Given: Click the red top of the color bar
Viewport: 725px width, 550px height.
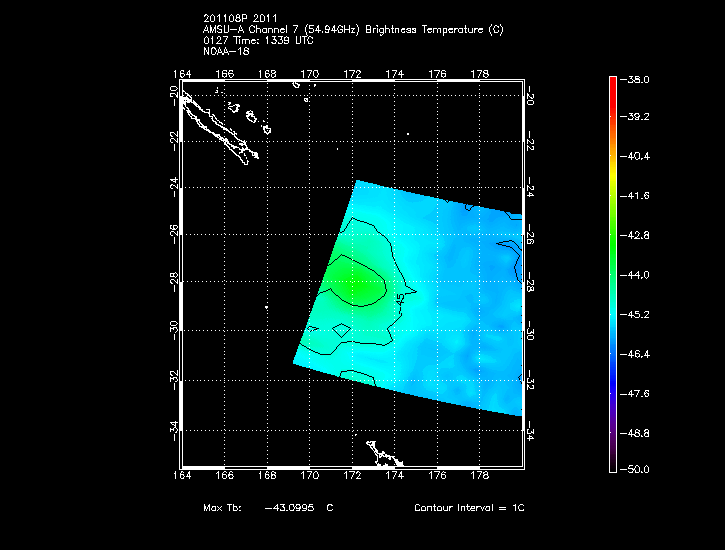Looking at the screenshot, I should coord(613,82).
